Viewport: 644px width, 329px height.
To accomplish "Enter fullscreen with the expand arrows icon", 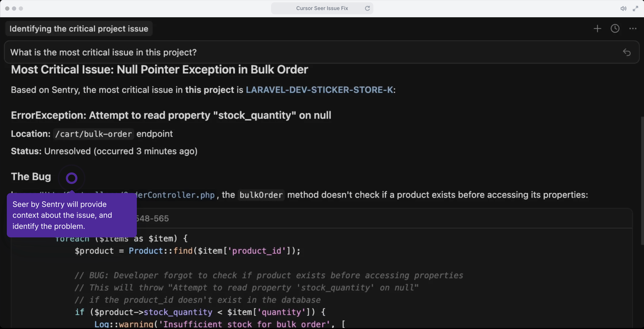I will pyautogui.click(x=635, y=9).
